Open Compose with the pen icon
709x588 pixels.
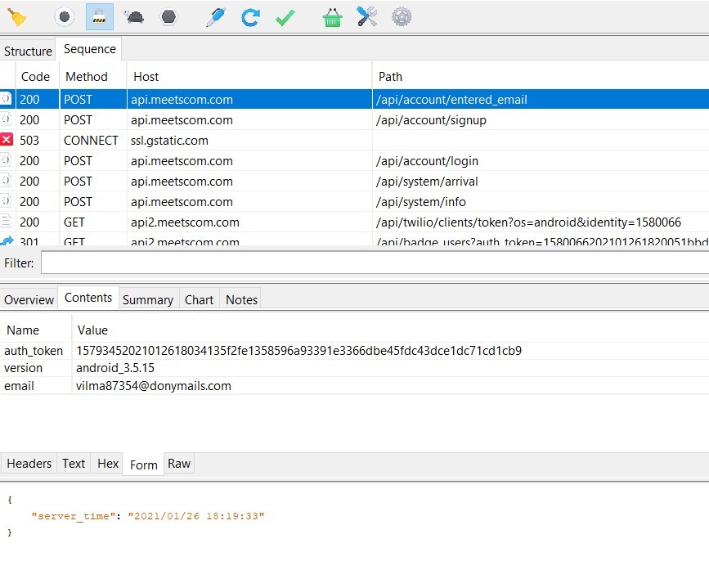pos(215,17)
